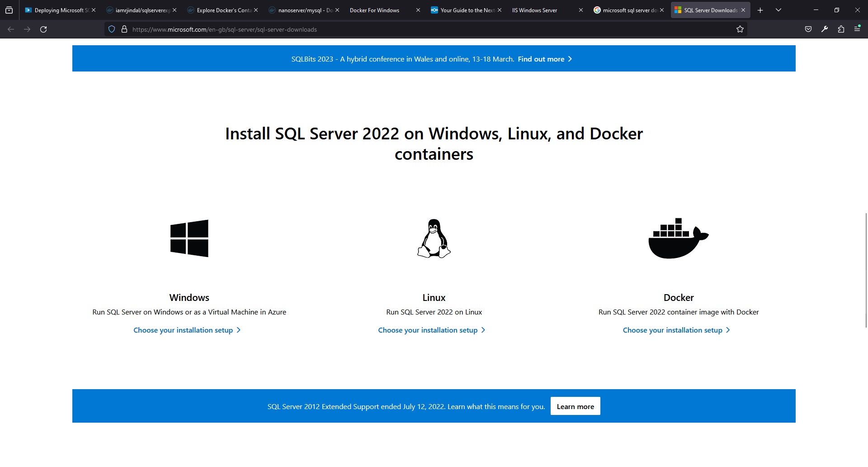This screenshot has height=467, width=868.
Task: Close the Deploying Microsoft tab
Action: tap(94, 10)
